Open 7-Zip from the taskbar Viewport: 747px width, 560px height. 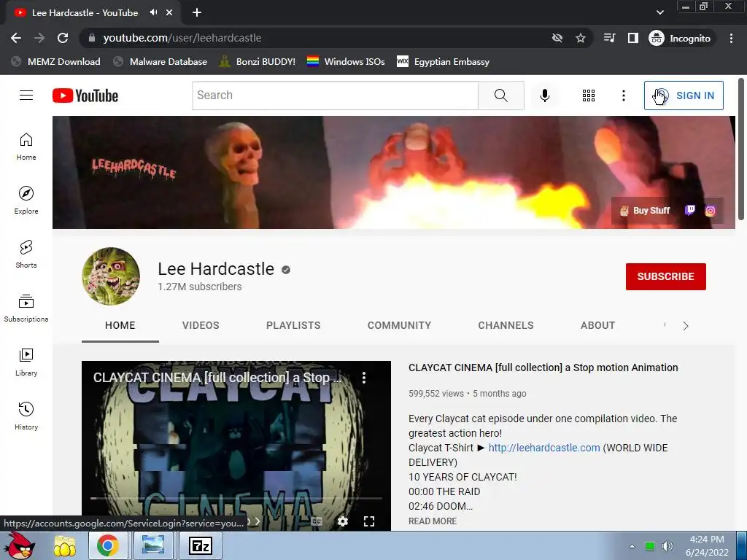[200, 545]
